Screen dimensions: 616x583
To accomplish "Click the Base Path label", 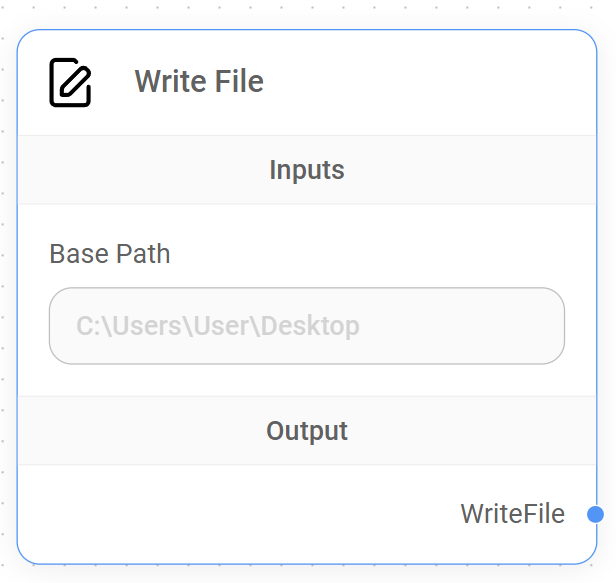I will 110,254.
